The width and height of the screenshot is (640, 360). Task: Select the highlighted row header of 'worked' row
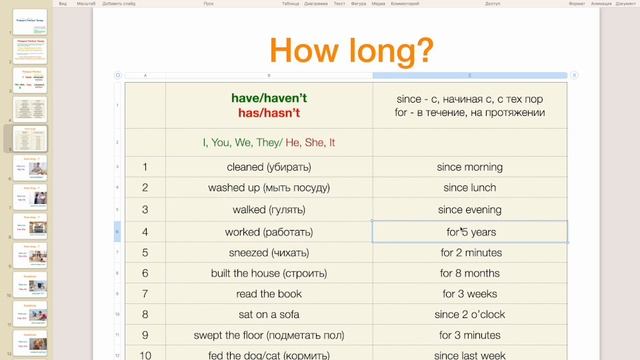click(x=118, y=232)
